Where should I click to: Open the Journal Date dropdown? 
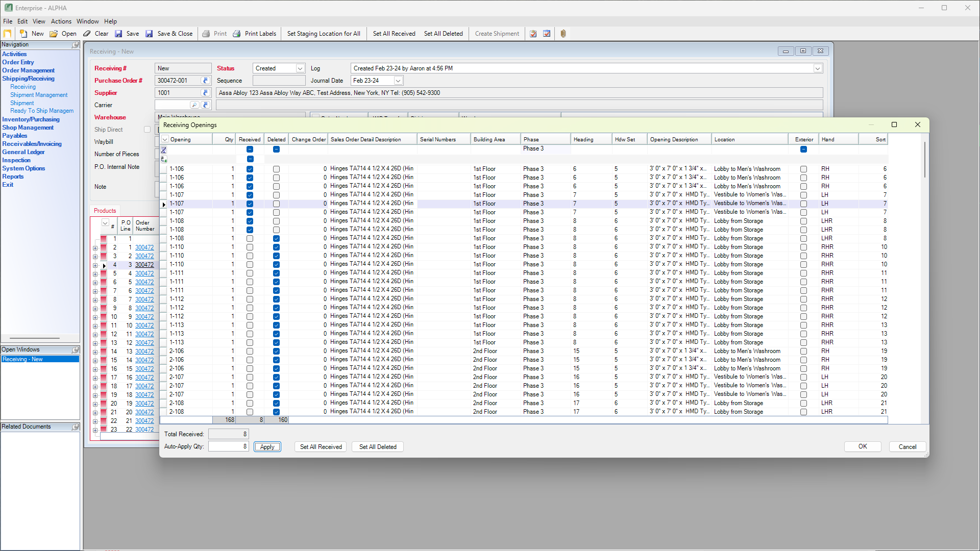tap(398, 81)
